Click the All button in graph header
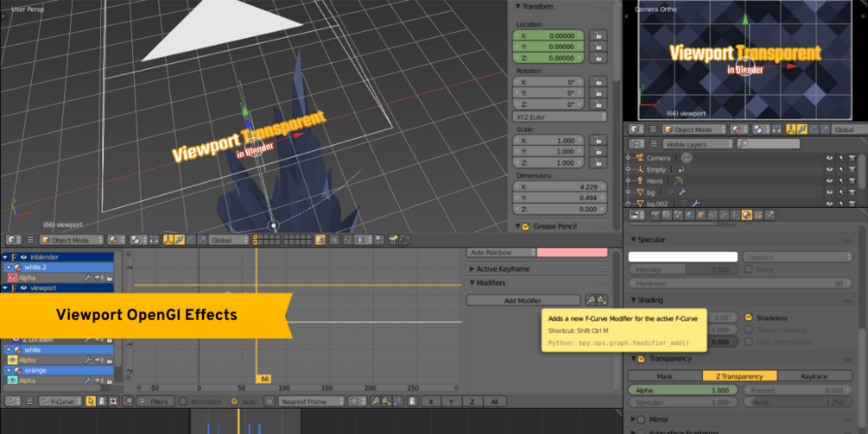 [x=494, y=401]
